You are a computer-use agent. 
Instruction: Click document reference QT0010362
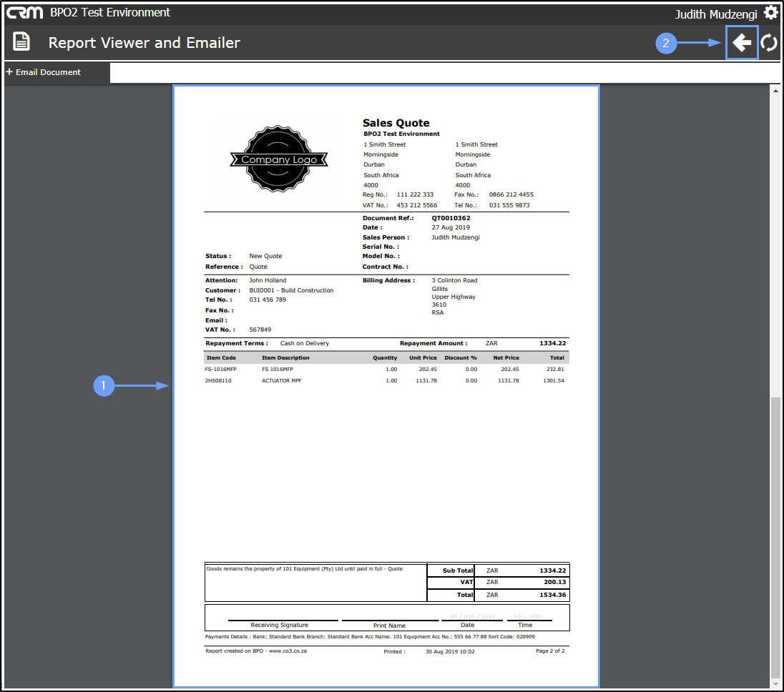[451, 218]
